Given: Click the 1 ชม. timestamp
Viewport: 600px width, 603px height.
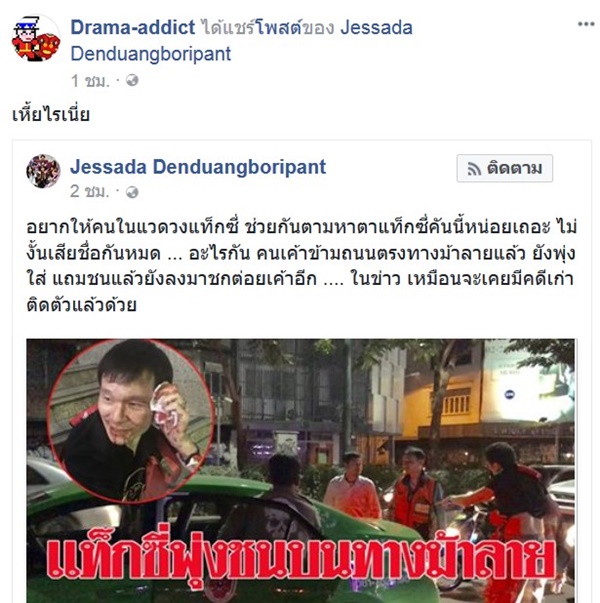Looking at the screenshot, I should [90, 81].
